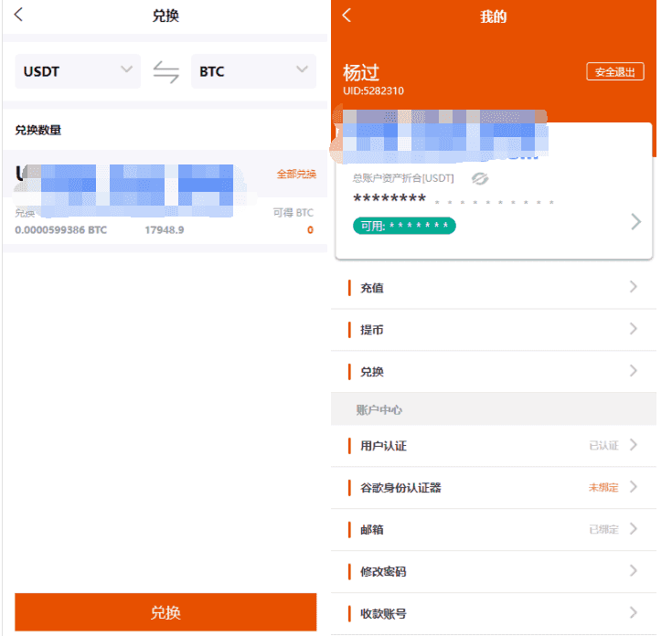Click the 可得 BTC label
The height and width of the screenshot is (636, 672).
pyautogui.click(x=293, y=213)
